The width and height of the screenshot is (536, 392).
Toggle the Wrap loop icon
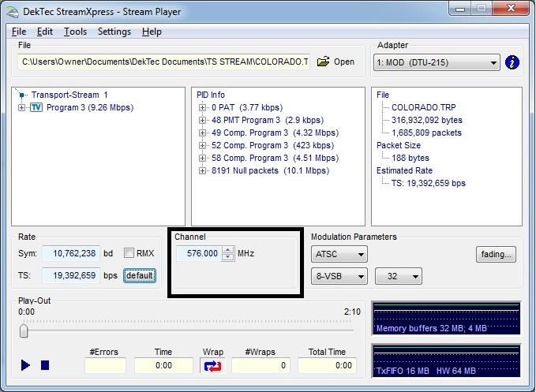point(212,366)
